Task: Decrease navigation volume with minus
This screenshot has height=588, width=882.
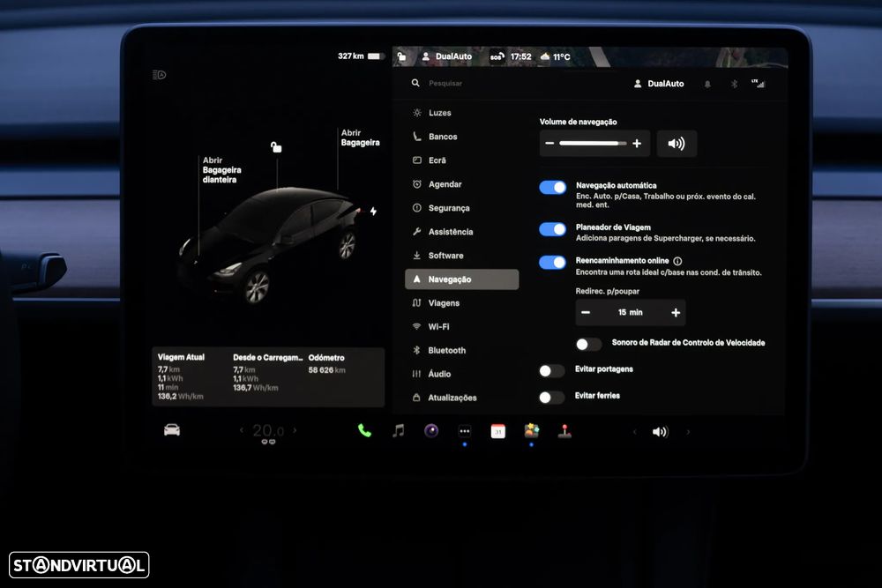Action: point(549,144)
